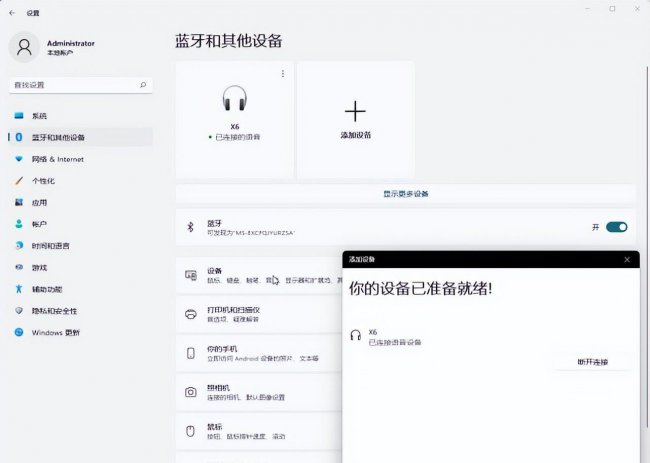The image size is (650, 463).
Task: Click the Windows 更新 sync icon
Action: pos(19,332)
